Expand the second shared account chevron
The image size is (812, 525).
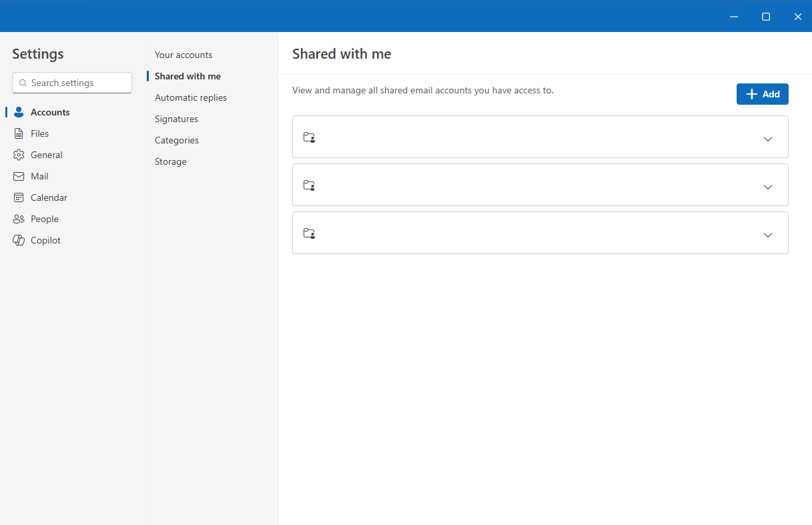(768, 187)
